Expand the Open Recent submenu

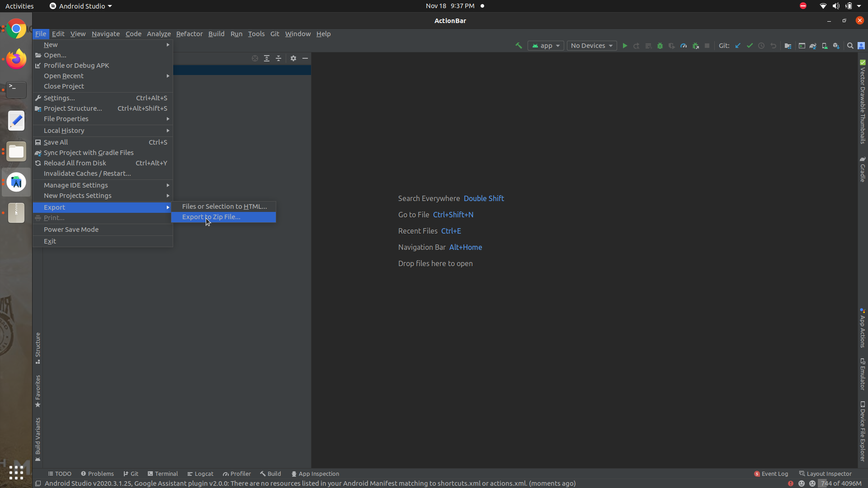pos(103,76)
